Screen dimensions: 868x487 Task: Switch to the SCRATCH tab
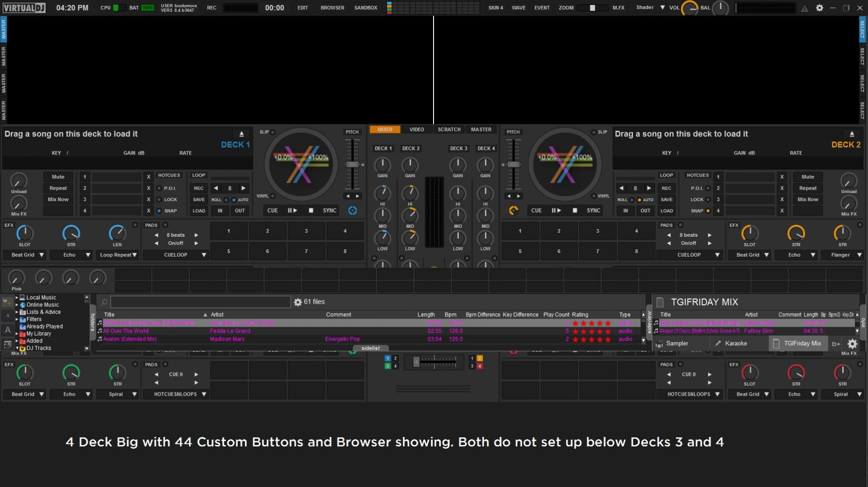pyautogui.click(x=449, y=130)
